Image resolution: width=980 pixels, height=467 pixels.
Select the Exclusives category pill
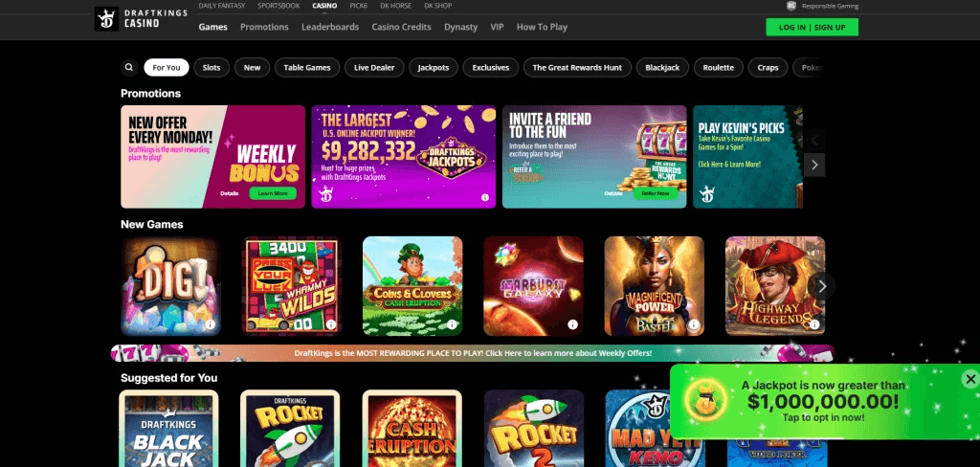coord(491,68)
